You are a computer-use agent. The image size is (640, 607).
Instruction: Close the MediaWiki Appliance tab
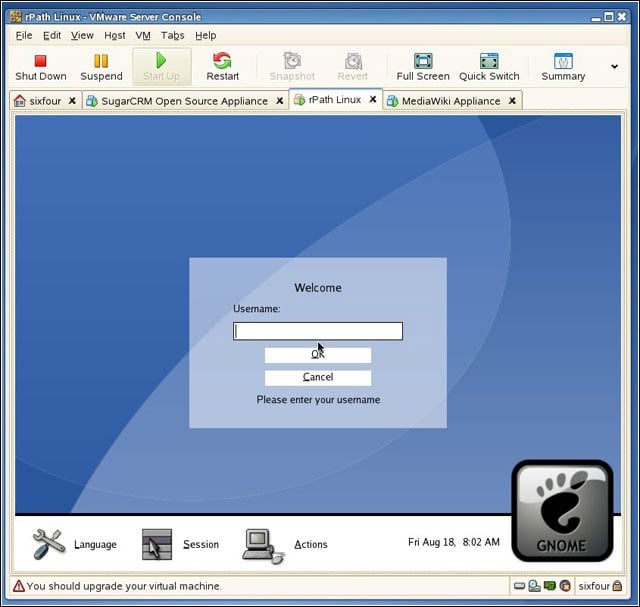(x=512, y=100)
